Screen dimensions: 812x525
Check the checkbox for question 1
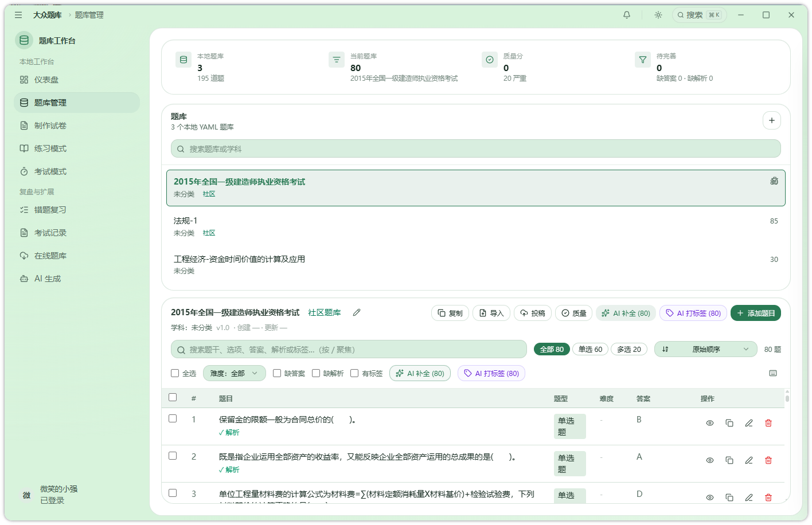tap(173, 418)
